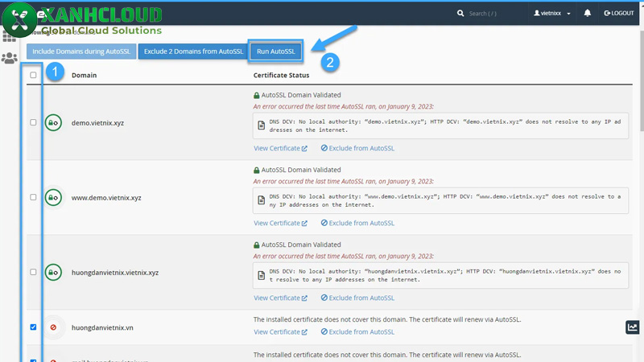Click Exclude 2 Domains from AutoSSL
The image size is (644, 362).
pyautogui.click(x=193, y=51)
